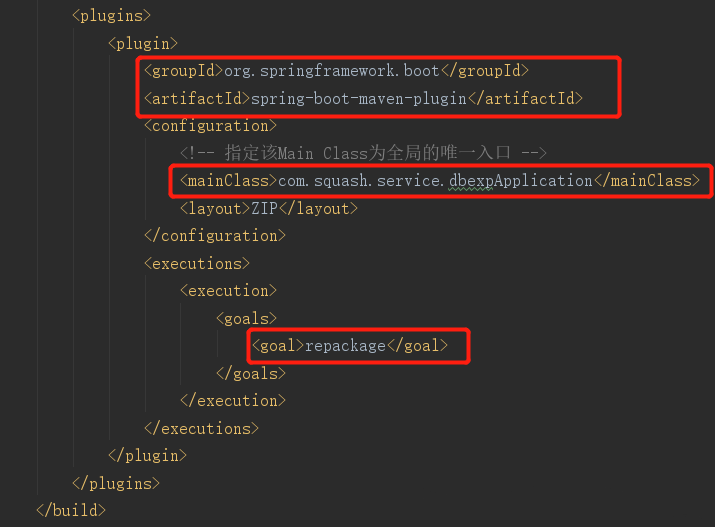Click the closing </build> tag
This screenshot has width=715, height=527.
coord(70,510)
